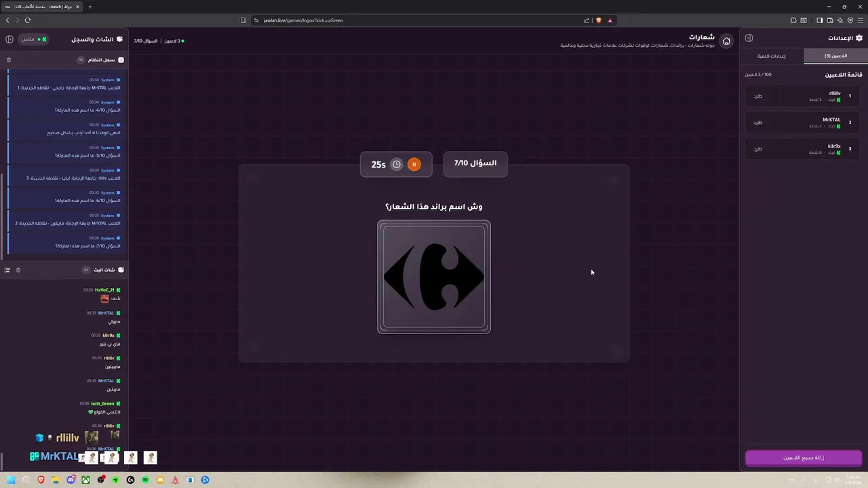Remove all players with the purple button
868x488 pixels.
tap(804, 458)
